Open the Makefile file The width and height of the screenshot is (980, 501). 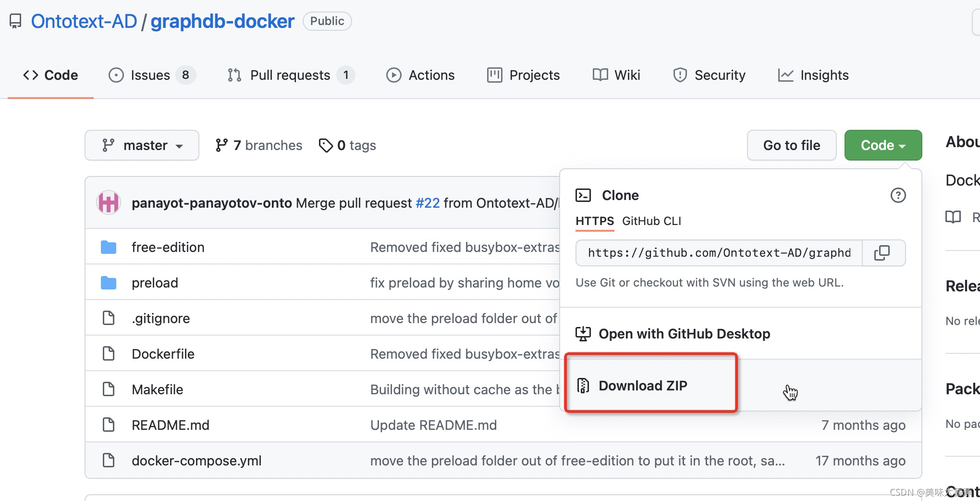(158, 389)
